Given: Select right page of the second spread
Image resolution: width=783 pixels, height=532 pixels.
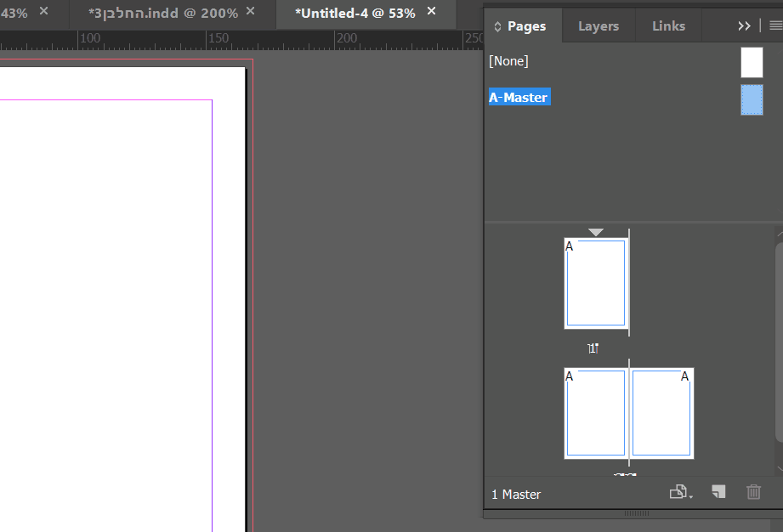Looking at the screenshot, I should 661,413.
